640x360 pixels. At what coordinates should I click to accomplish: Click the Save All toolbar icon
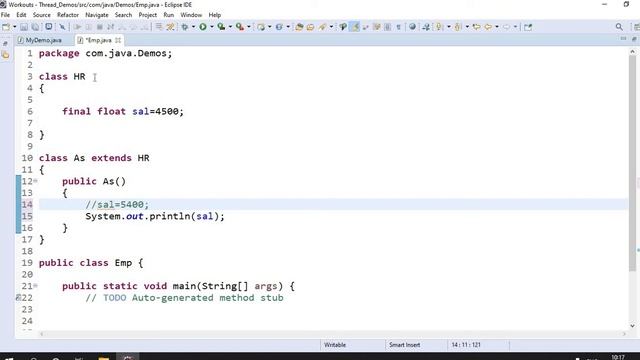coord(36,27)
